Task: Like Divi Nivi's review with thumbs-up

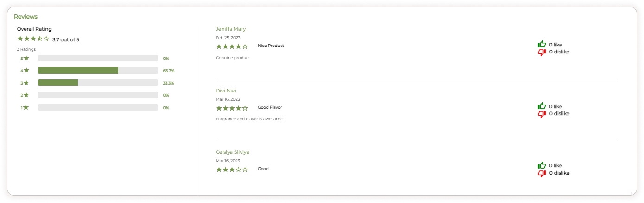Action: click(x=542, y=106)
